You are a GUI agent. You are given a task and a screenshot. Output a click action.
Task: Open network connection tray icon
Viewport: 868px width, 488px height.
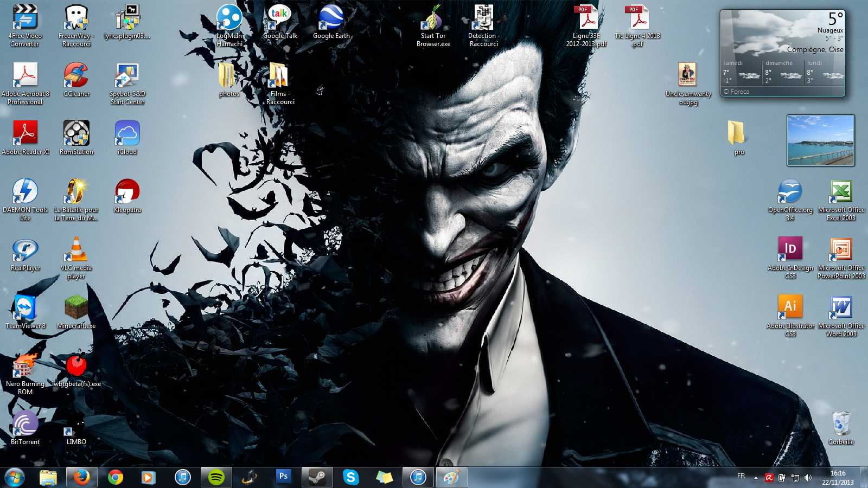pos(795,478)
